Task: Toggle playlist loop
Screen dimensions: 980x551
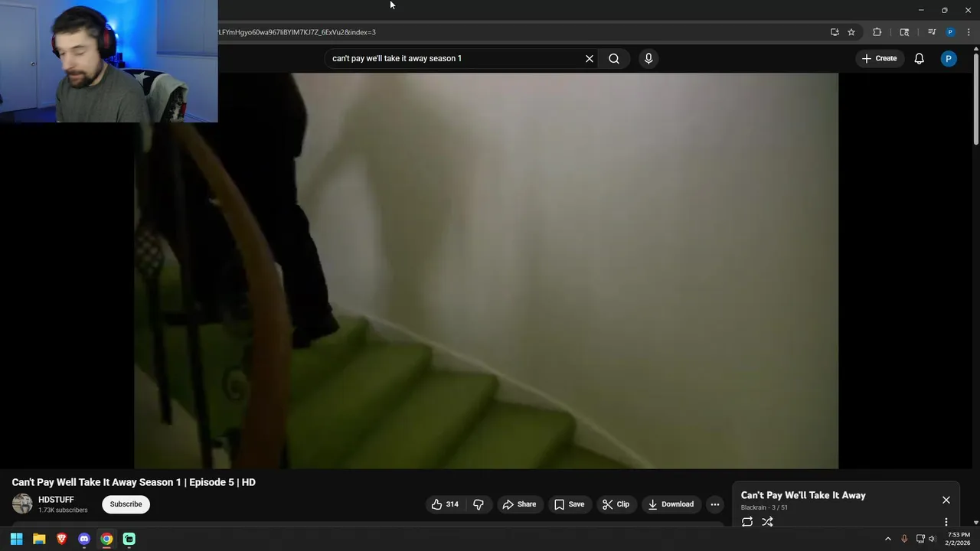Action: pyautogui.click(x=747, y=522)
